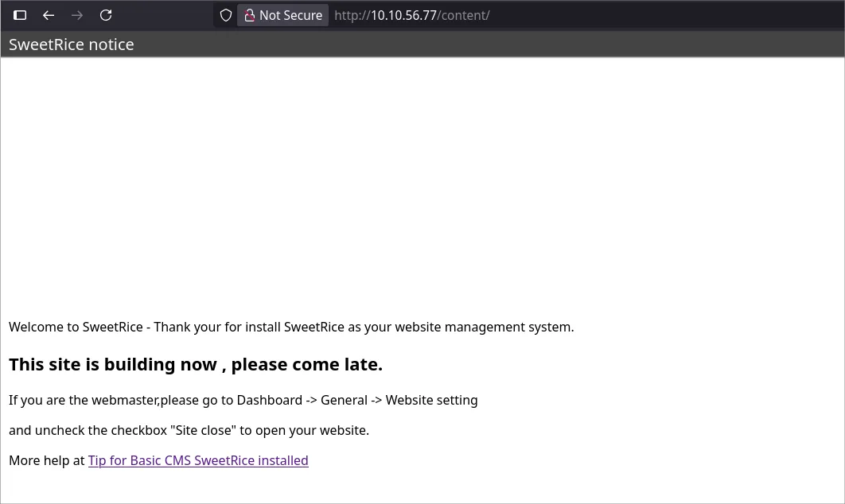Click the /content/ path in the URL
This screenshot has width=845, height=504.
click(464, 15)
